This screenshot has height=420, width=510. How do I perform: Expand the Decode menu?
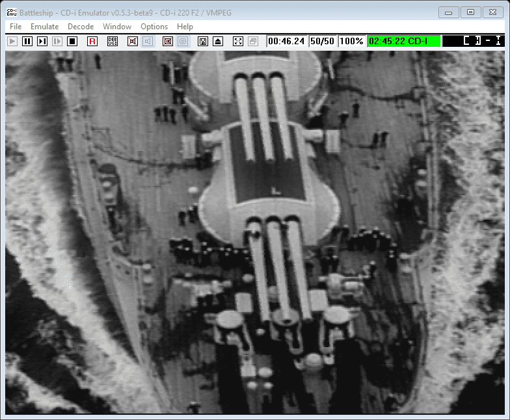coord(81,27)
